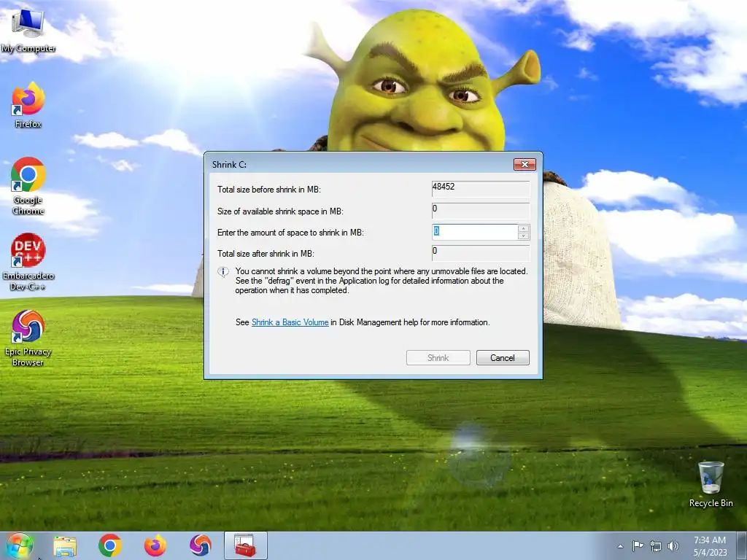The image size is (747, 560).
Task: Select the Firefox desktop shortcut
Action: [28, 106]
